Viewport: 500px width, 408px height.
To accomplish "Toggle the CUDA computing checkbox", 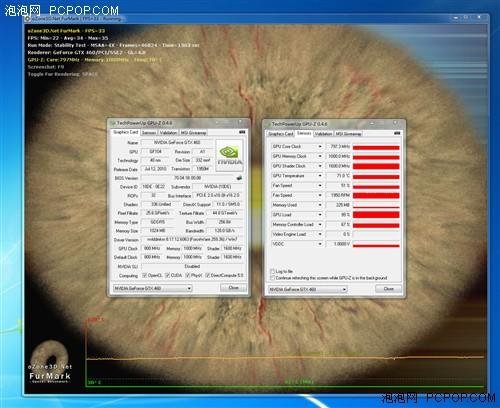I will click(x=168, y=275).
